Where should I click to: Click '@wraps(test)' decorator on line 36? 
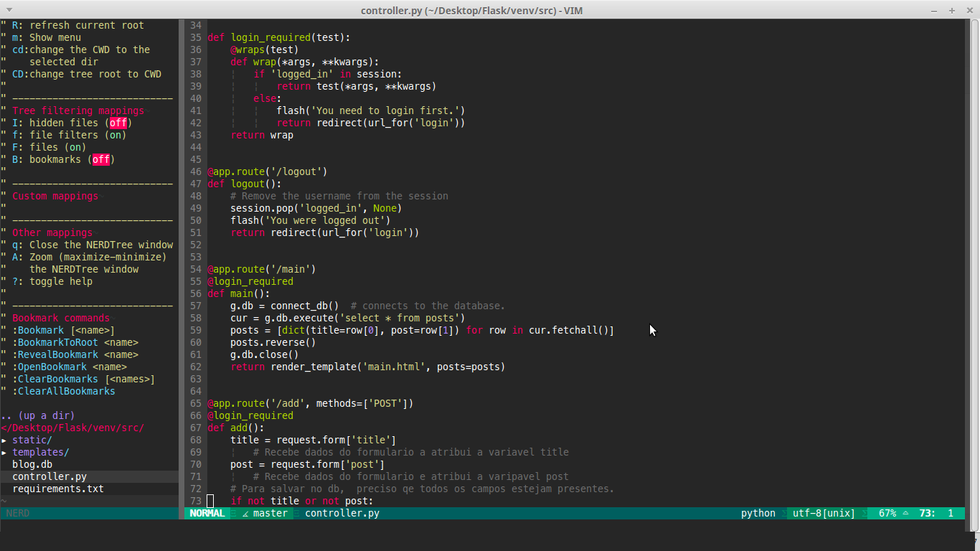click(x=265, y=50)
